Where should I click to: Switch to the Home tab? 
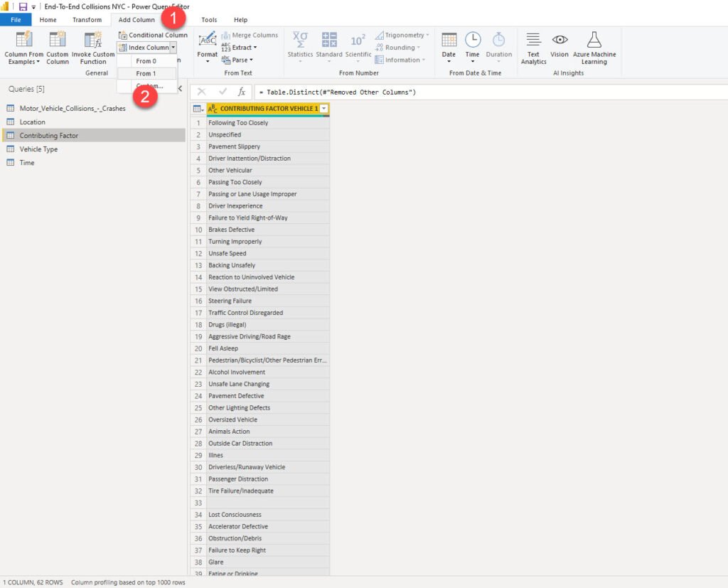[48, 19]
